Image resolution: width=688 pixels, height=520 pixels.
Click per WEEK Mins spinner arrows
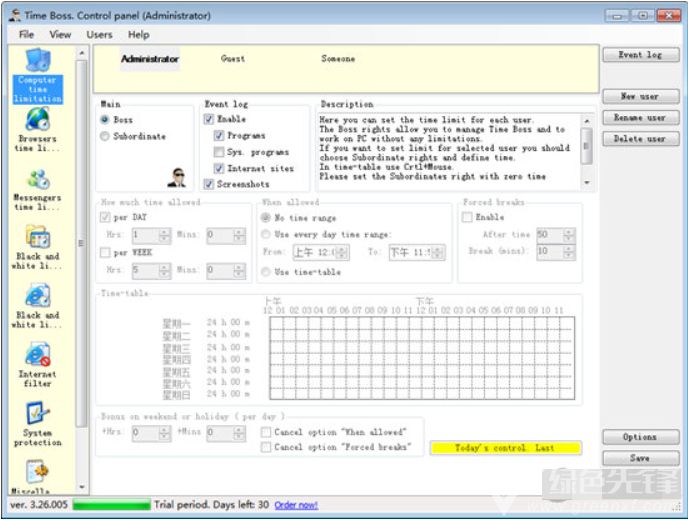point(240,270)
